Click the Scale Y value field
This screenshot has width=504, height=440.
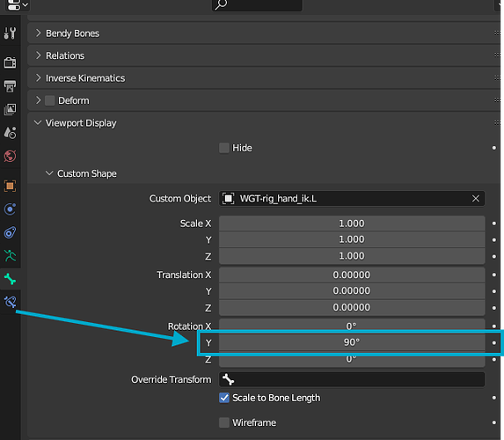tap(352, 239)
